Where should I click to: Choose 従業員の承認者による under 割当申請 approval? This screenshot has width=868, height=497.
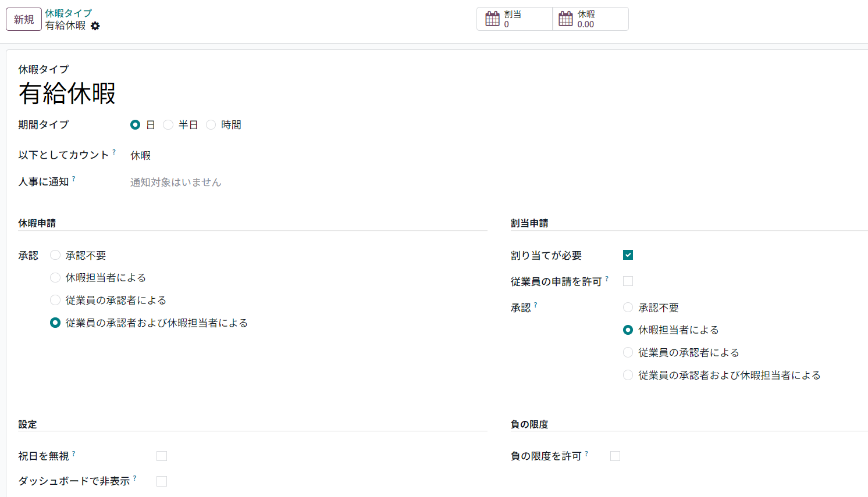[x=628, y=352]
